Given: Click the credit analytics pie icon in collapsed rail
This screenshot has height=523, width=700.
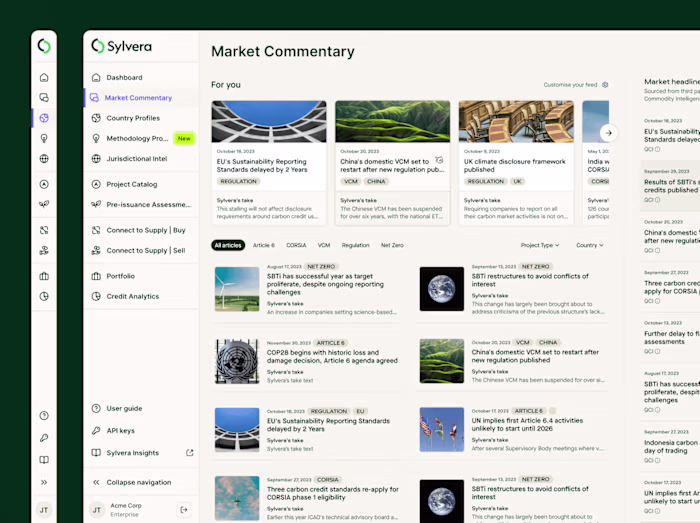Looking at the screenshot, I should pyautogui.click(x=44, y=296).
